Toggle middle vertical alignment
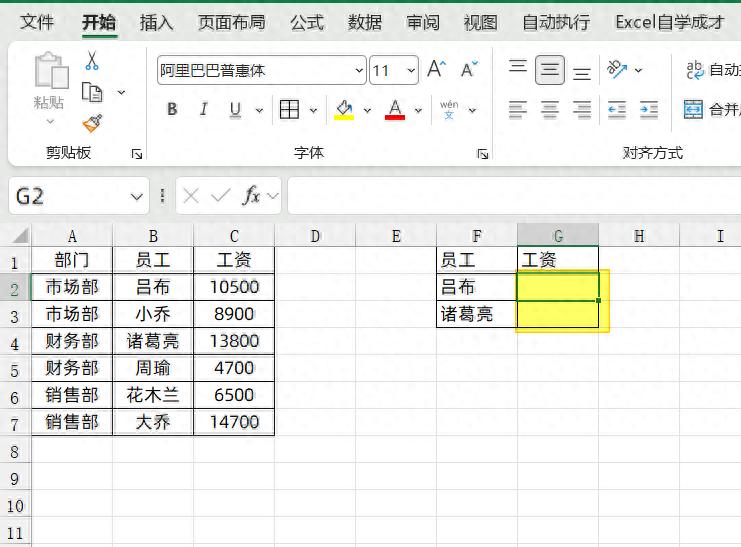 (550, 70)
